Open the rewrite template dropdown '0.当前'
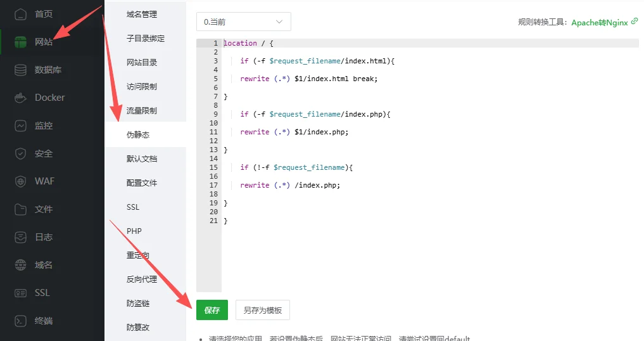This screenshot has height=341, width=644. coord(243,22)
